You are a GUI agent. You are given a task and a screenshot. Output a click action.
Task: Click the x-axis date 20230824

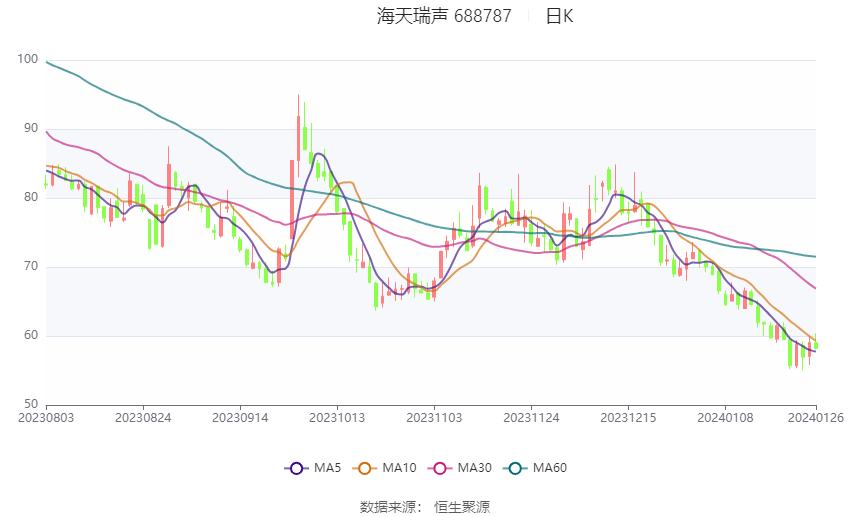[x=143, y=418]
